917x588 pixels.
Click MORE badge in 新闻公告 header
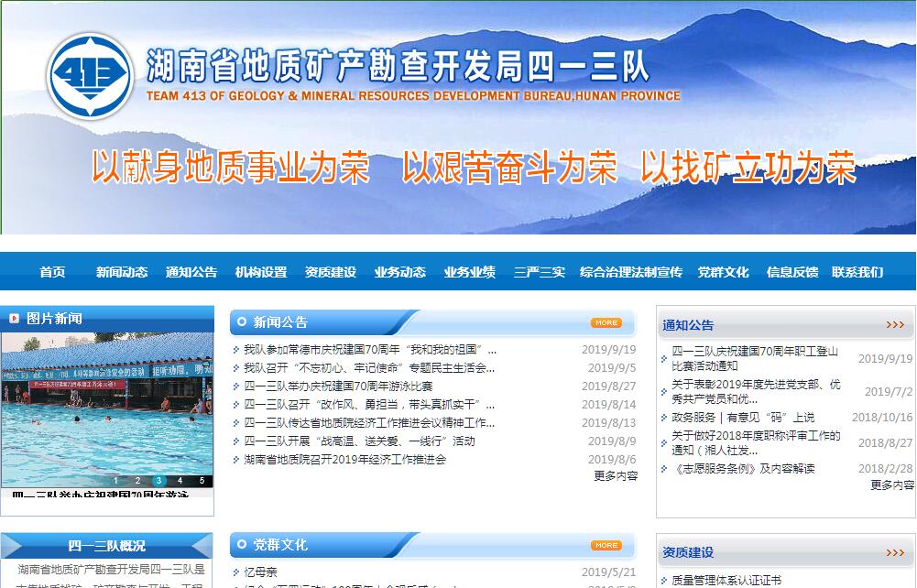[x=606, y=322]
